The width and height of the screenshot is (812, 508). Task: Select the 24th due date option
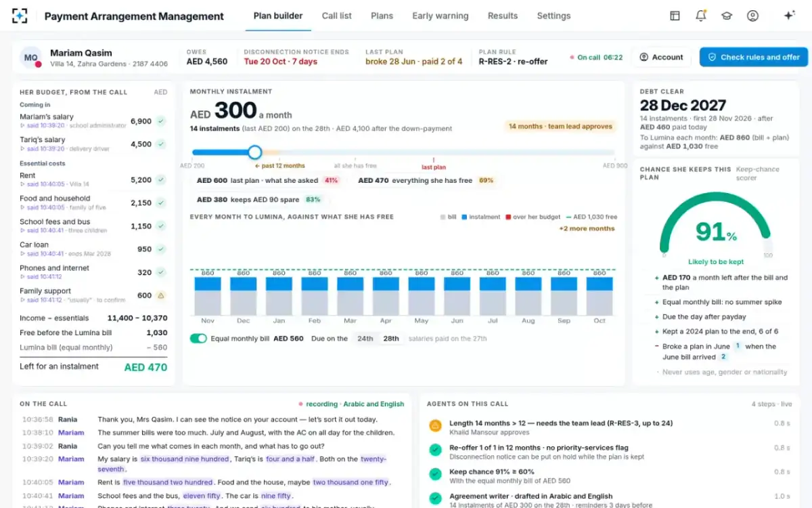(365, 339)
